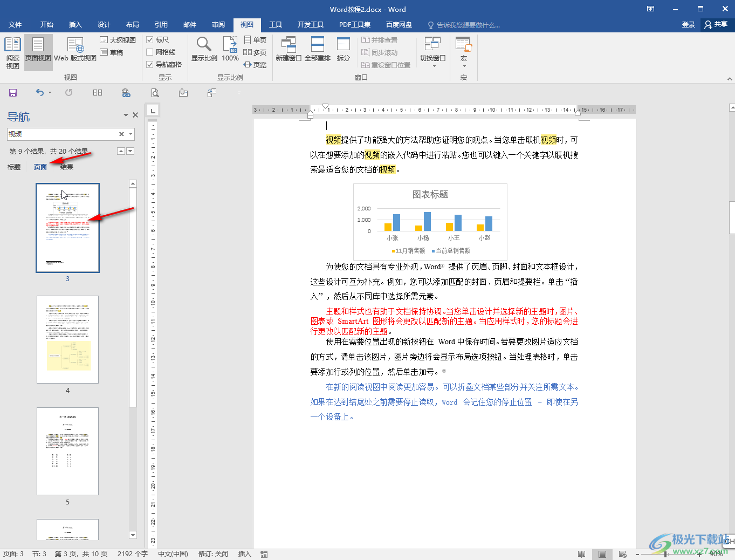Select page 5 thumbnail
Viewport: 735px width, 560px height.
tap(67, 451)
